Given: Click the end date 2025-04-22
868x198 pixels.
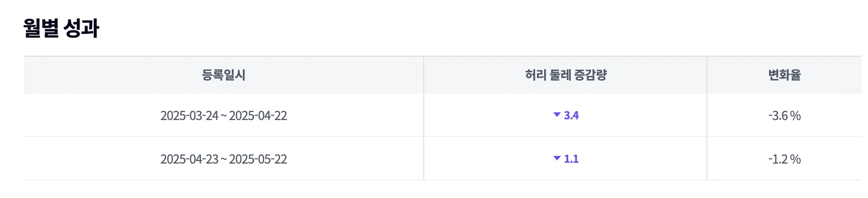Looking at the screenshot, I should click(x=258, y=116).
